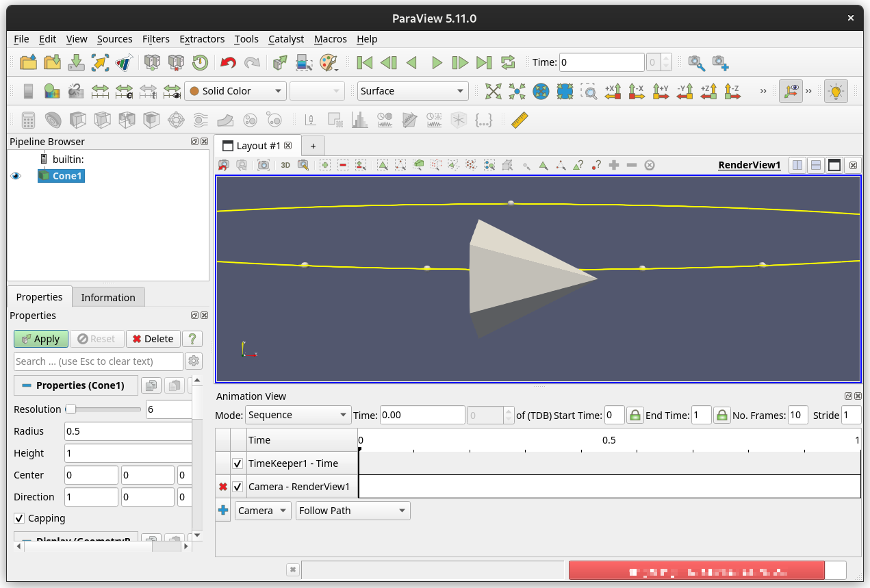Viewport: 870px width, 588px height.
Task: Set view direction to +Z
Action: 708,91
